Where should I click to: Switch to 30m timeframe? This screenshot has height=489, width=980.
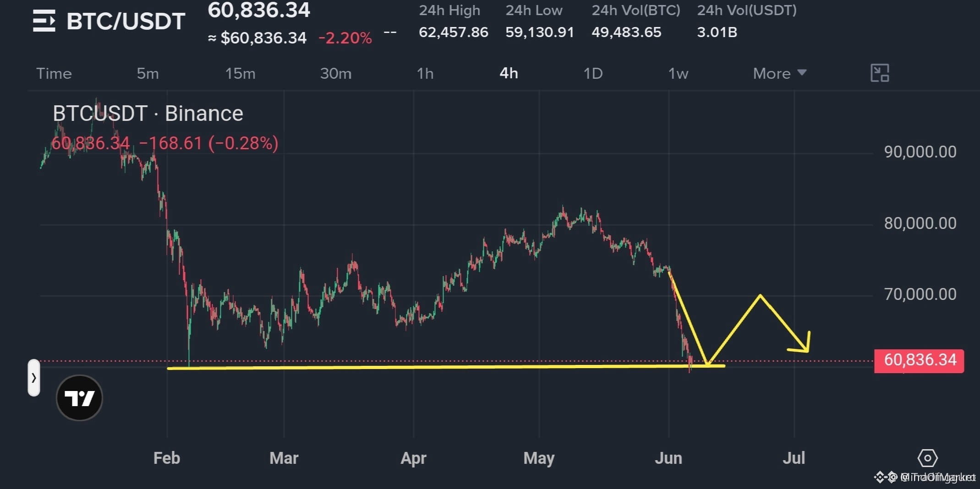[336, 73]
